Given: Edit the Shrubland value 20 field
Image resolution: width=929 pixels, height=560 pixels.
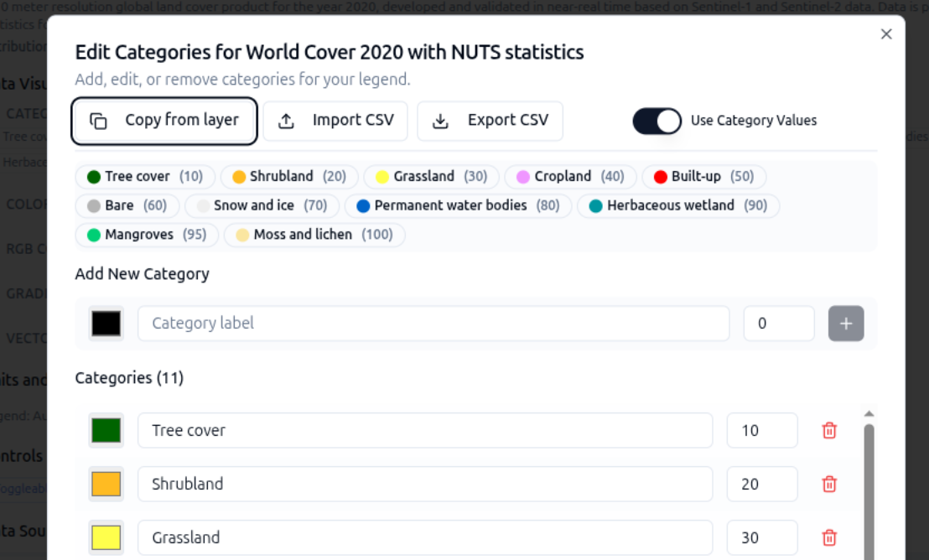Looking at the screenshot, I should click(x=762, y=485).
